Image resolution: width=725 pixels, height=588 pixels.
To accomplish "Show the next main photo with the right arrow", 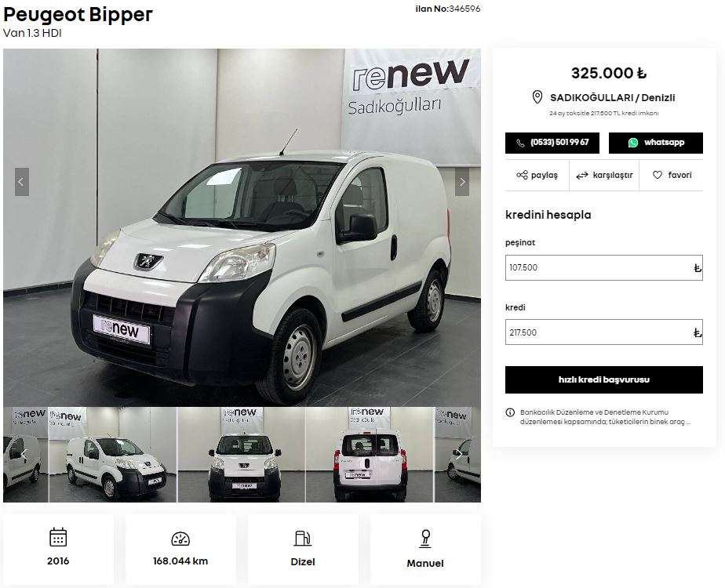I will [x=462, y=182].
